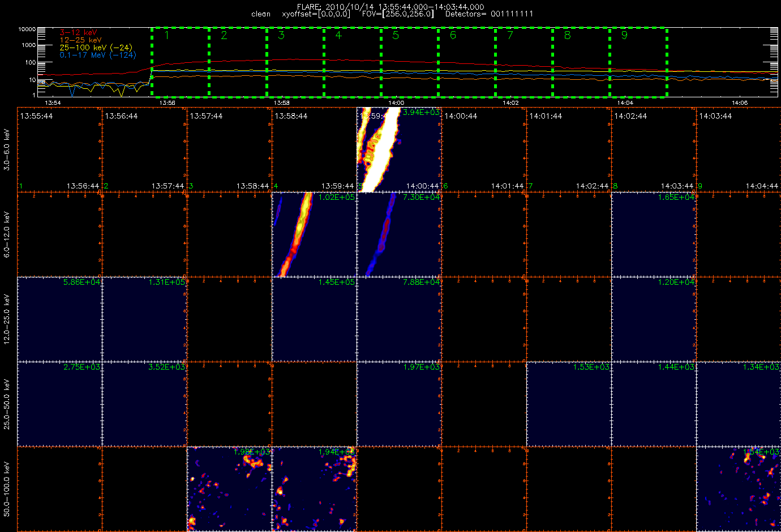This screenshot has width=781, height=532.
Task: Click the green '3.94E+03' peak value
Action: tap(421, 113)
